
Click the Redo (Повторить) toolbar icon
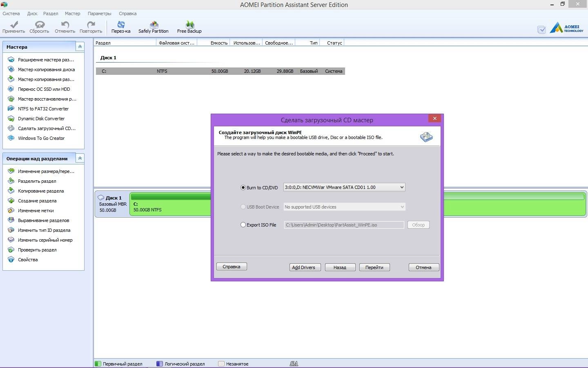[x=91, y=25]
